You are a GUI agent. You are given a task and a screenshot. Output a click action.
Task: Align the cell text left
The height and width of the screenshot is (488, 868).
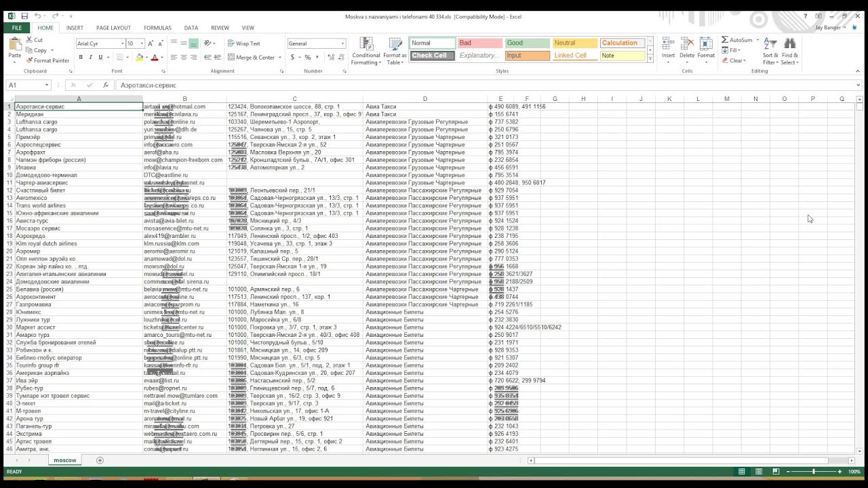point(174,58)
